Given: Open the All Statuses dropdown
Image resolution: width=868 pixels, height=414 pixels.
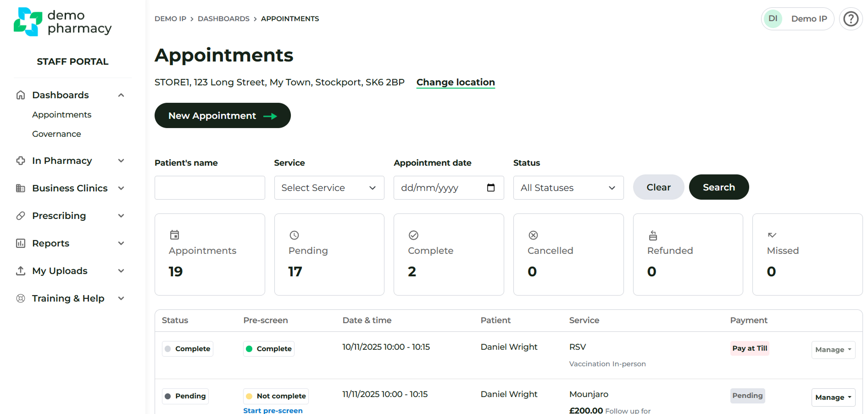Looking at the screenshot, I should pos(568,188).
